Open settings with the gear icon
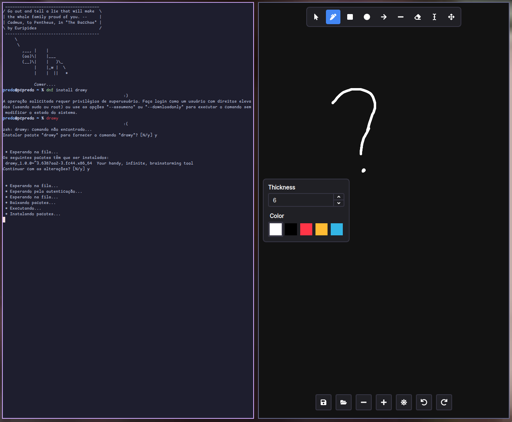 coord(404,402)
